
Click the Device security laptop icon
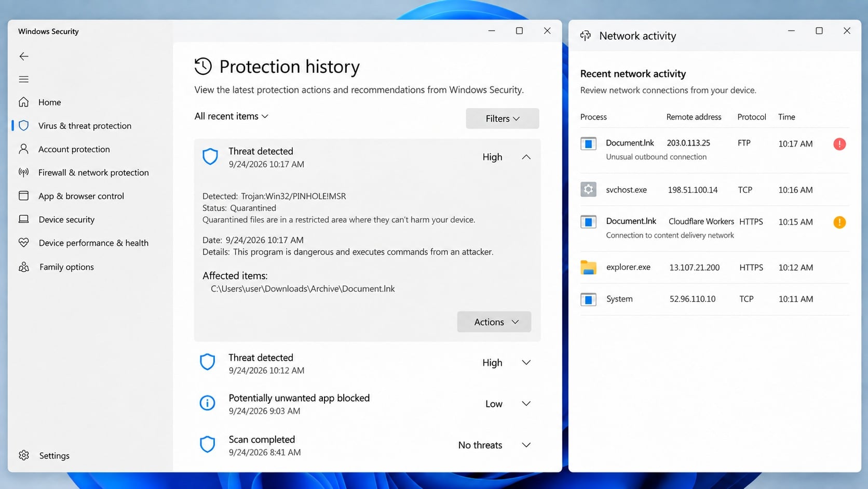pos(24,219)
